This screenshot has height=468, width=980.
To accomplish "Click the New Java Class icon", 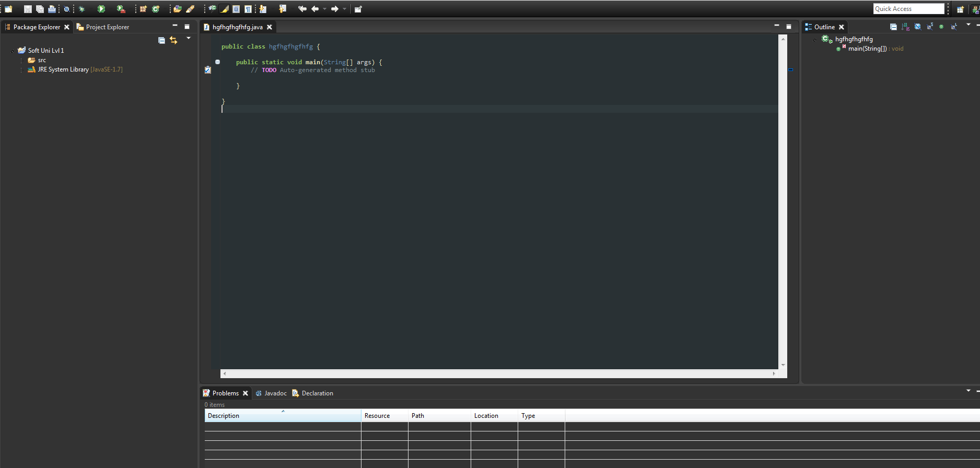I will [156, 9].
